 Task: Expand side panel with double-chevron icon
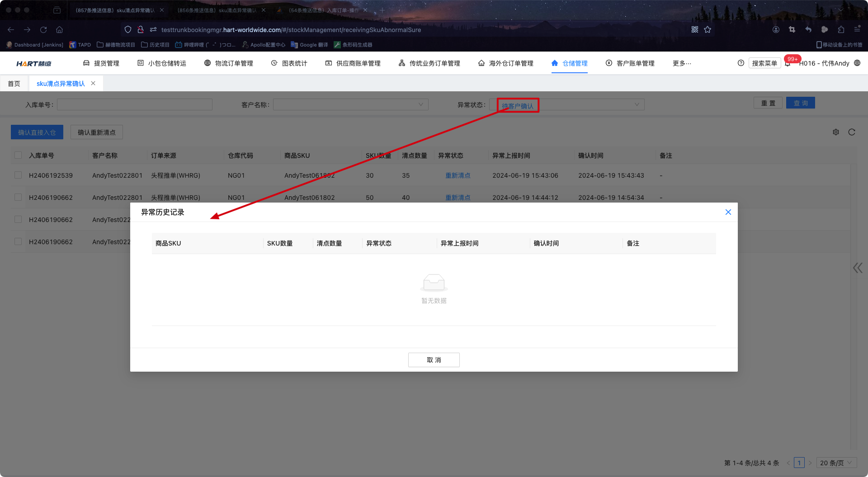pyautogui.click(x=857, y=268)
